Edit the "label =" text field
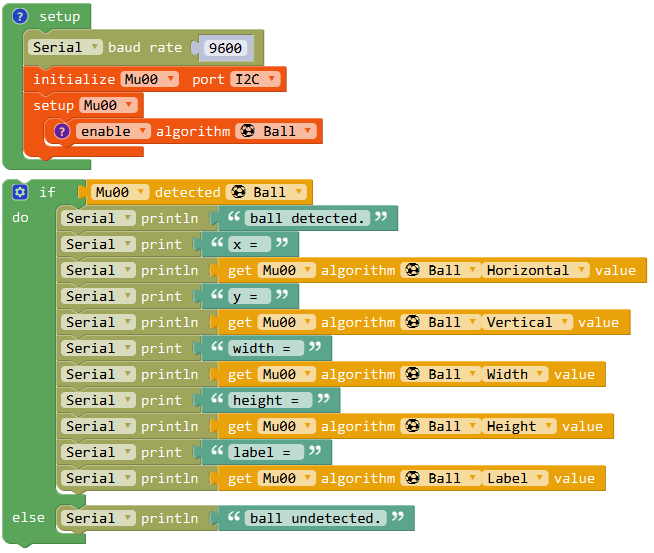The height and width of the screenshot is (553, 654). (x=266, y=452)
